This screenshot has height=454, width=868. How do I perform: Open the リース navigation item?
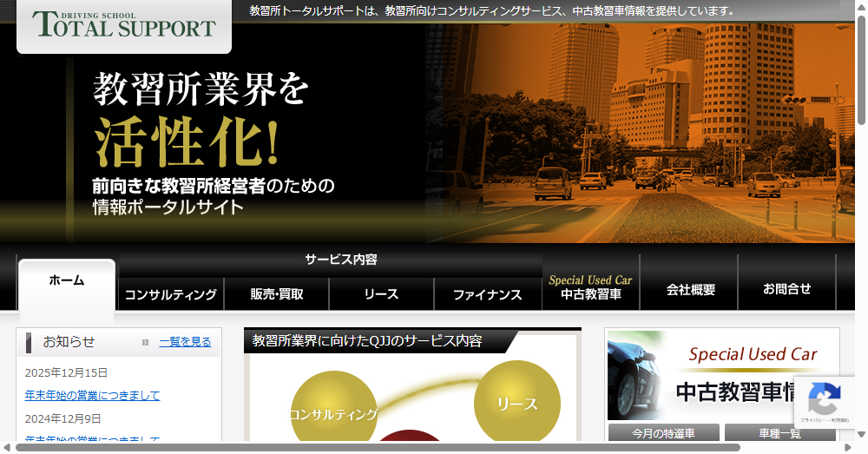[381, 294]
